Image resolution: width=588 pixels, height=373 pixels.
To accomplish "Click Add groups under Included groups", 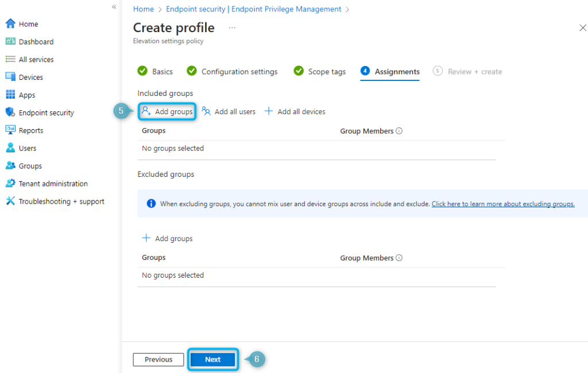I will point(167,111).
